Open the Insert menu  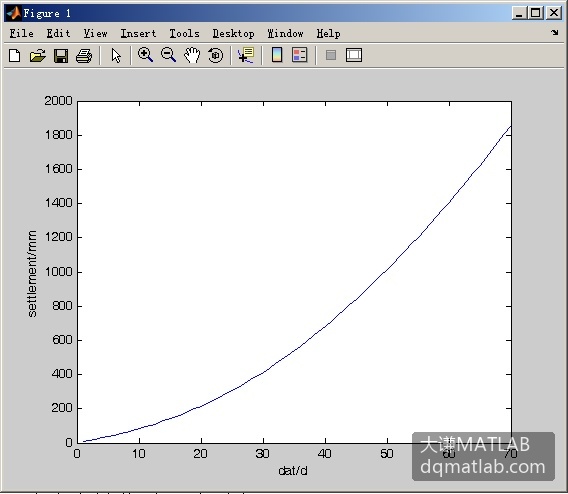pos(138,33)
